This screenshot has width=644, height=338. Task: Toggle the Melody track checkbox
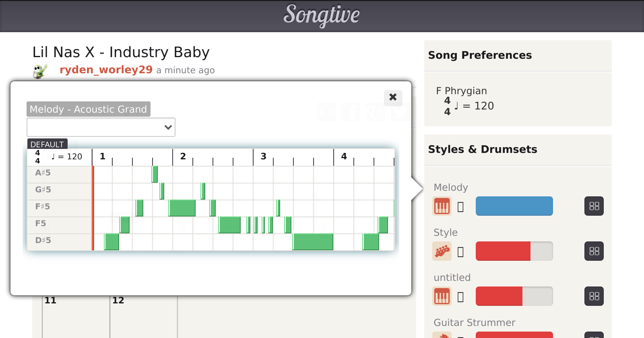[461, 207]
